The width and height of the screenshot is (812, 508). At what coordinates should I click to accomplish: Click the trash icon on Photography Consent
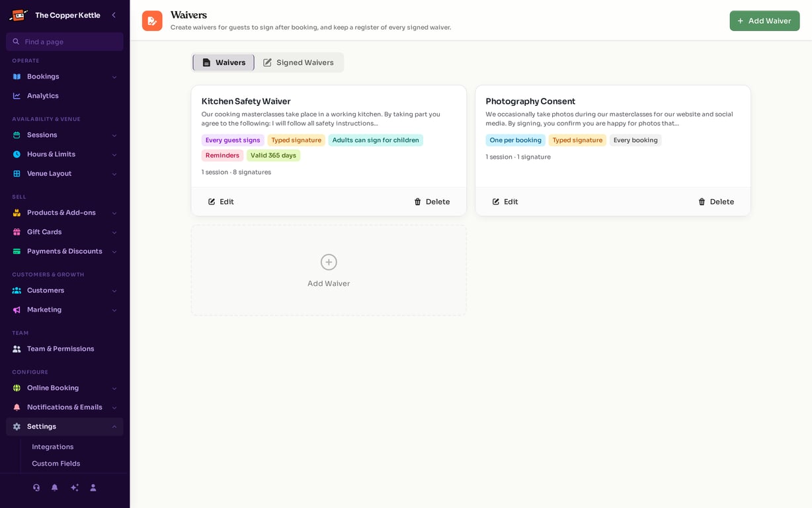tap(702, 202)
